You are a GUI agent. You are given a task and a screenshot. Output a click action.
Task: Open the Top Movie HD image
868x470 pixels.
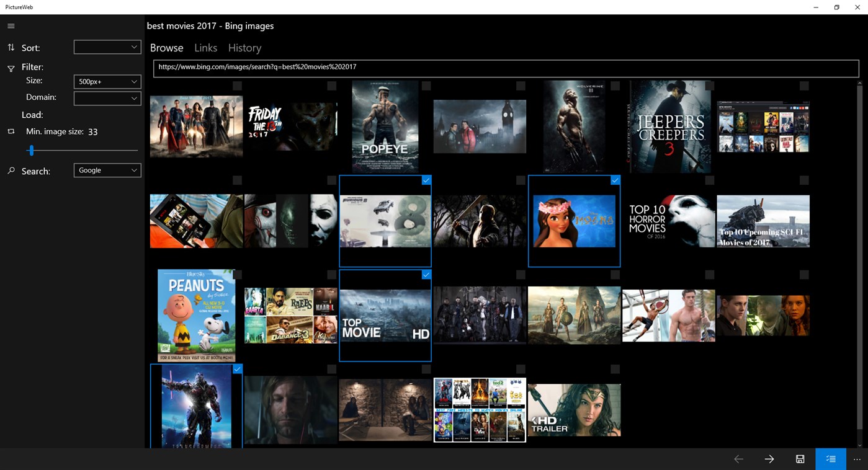pos(385,316)
